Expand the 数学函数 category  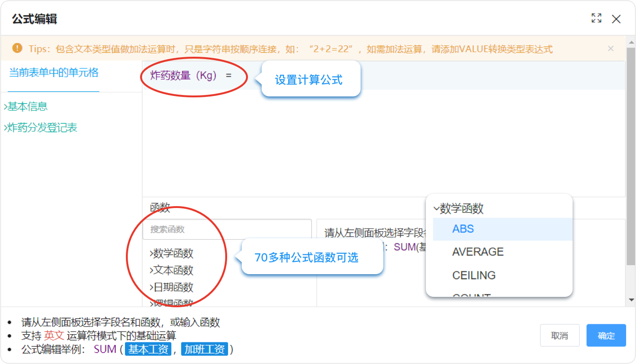pos(172,254)
